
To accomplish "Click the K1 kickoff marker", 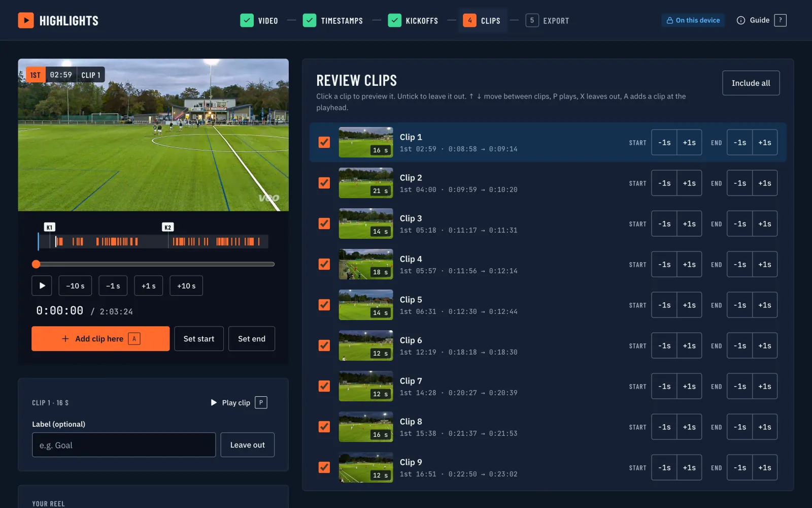I will (x=49, y=227).
